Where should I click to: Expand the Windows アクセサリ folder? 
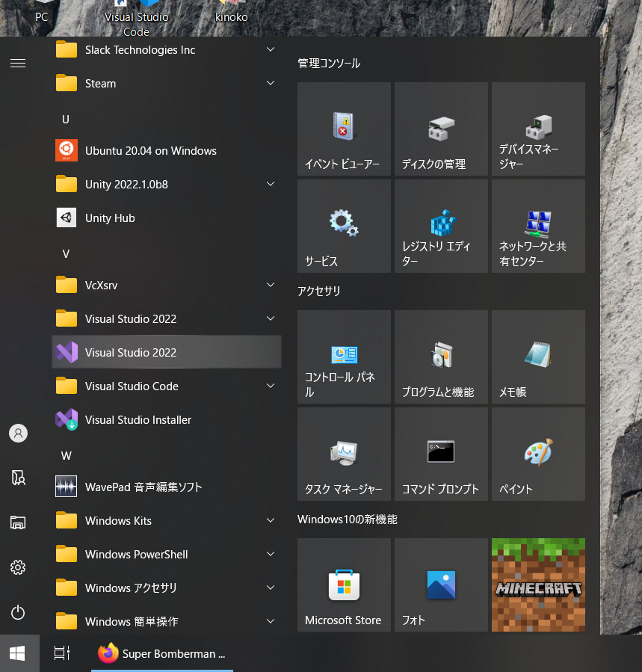[166, 588]
